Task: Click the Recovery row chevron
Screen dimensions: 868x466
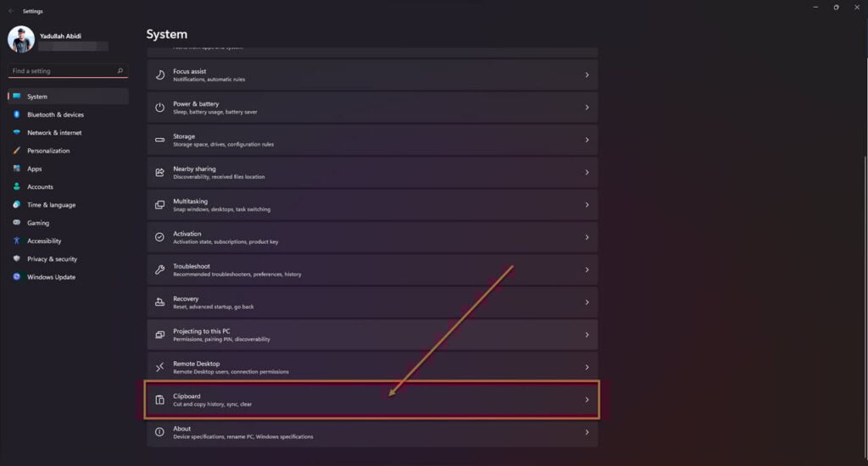Action: pos(587,302)
